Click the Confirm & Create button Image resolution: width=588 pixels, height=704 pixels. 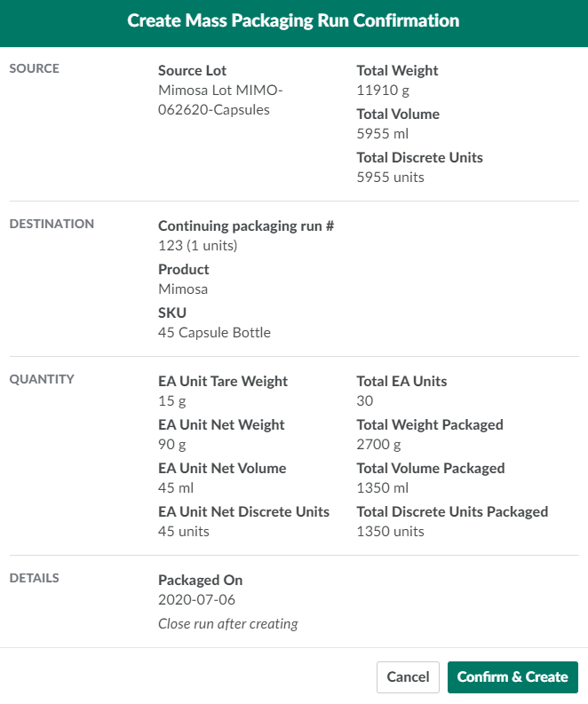click(x=513, y=677)
